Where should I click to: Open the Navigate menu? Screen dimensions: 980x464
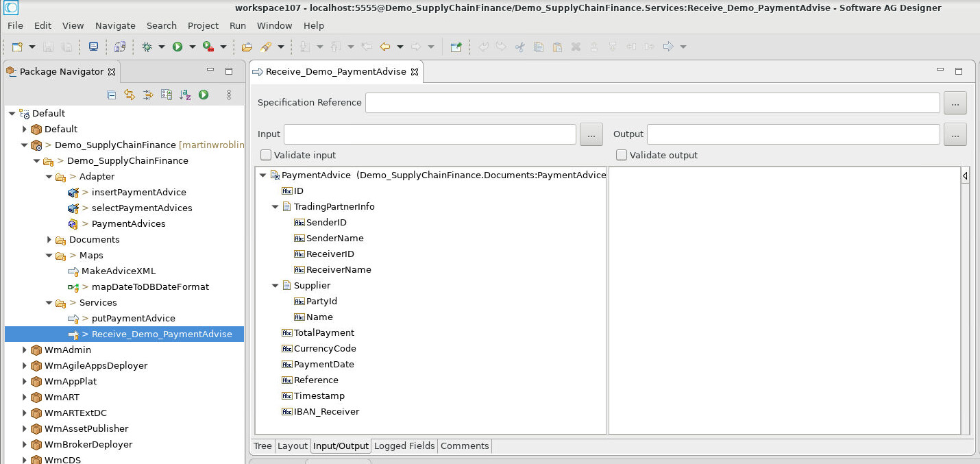pos(115,25)
